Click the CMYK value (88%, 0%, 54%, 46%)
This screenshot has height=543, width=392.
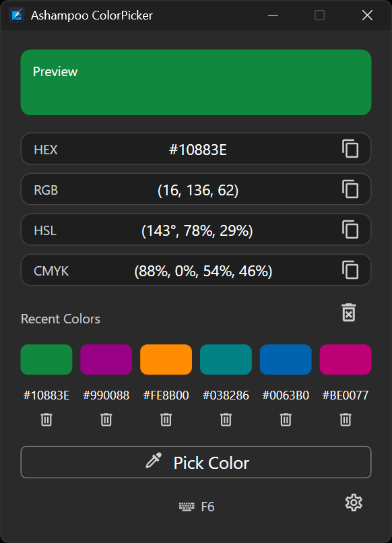[203, 271]
